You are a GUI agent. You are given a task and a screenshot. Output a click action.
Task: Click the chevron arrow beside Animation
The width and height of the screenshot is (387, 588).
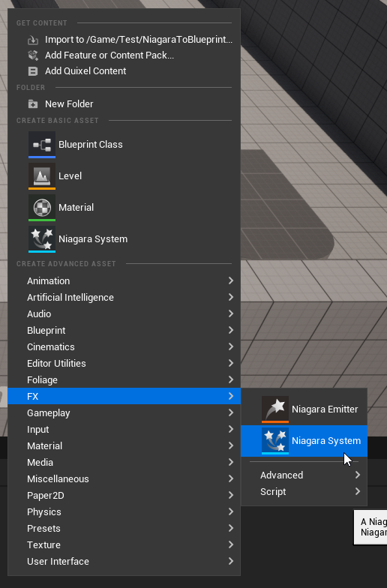[231, 280]
